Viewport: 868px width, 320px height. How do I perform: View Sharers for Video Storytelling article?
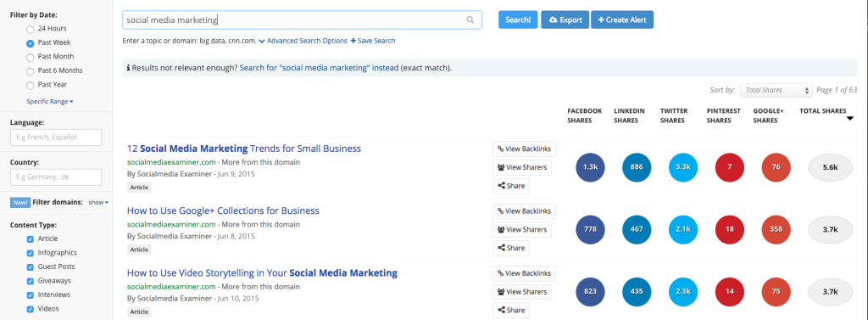click(x=522, y=292)
